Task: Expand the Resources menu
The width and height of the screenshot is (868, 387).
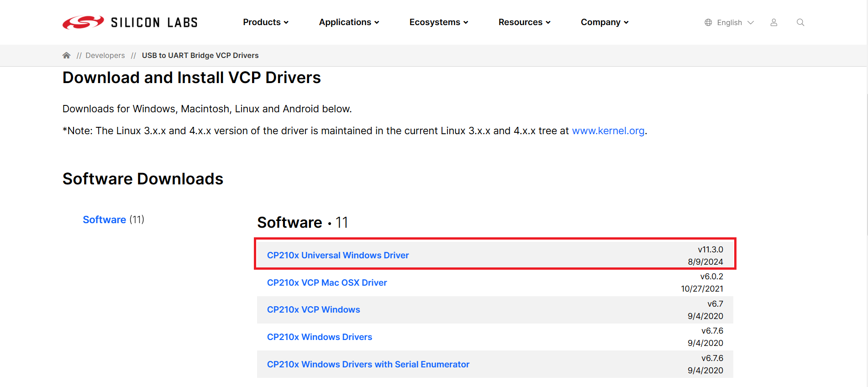Action: (525, 22)
